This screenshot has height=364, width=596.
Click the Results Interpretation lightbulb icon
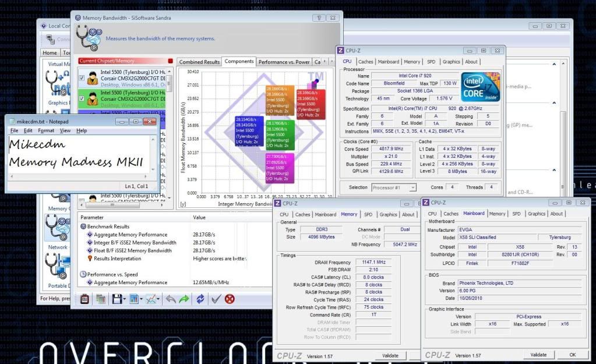(x=90, y=259)
